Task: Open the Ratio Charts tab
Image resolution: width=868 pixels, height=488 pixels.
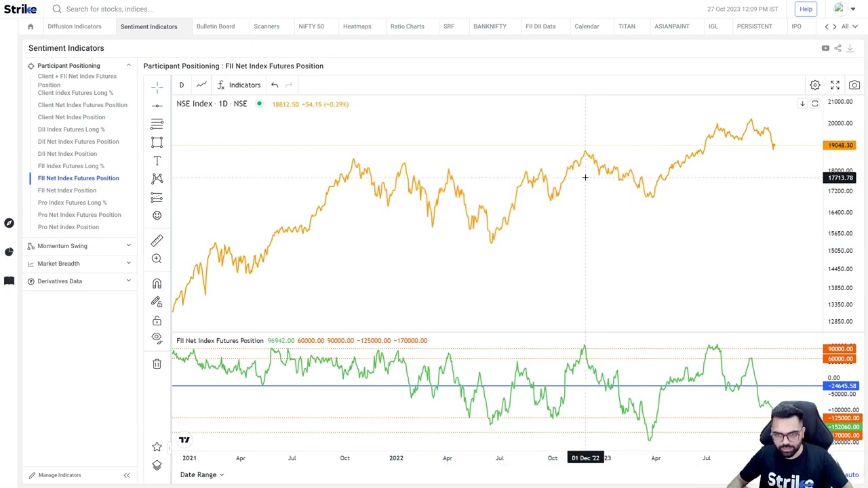Action: [x=407, y=26]
